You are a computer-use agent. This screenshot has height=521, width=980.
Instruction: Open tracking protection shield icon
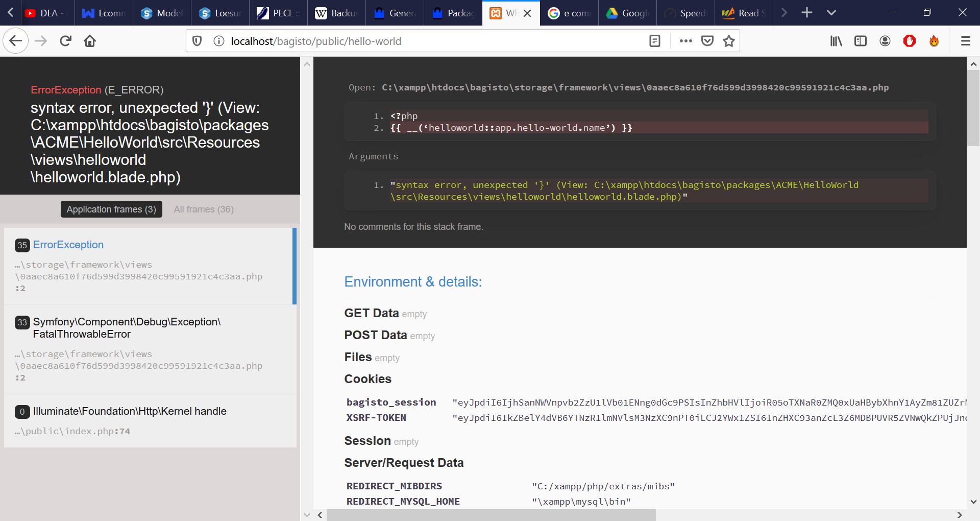[x=197, y=41]
